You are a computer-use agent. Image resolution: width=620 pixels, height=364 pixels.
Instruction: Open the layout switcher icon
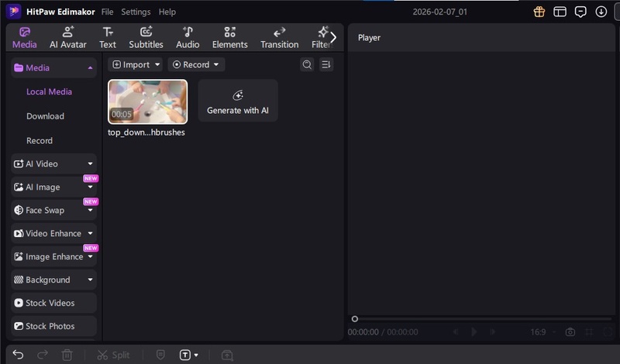[560, 12]
